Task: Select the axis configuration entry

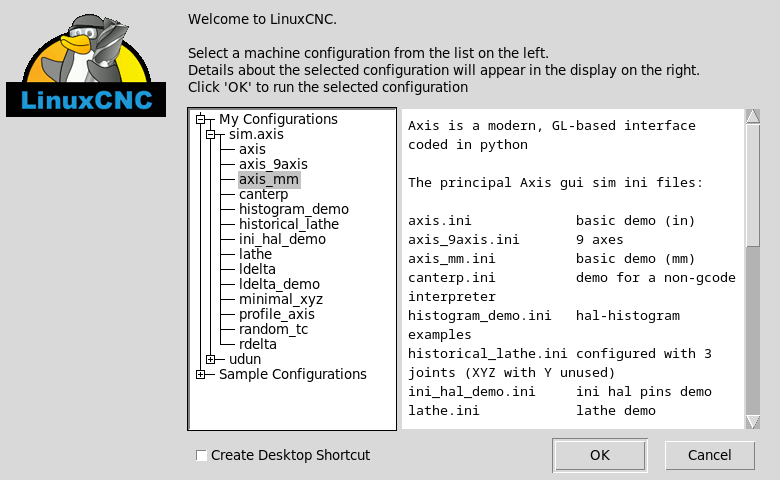Action: (252, 149)
